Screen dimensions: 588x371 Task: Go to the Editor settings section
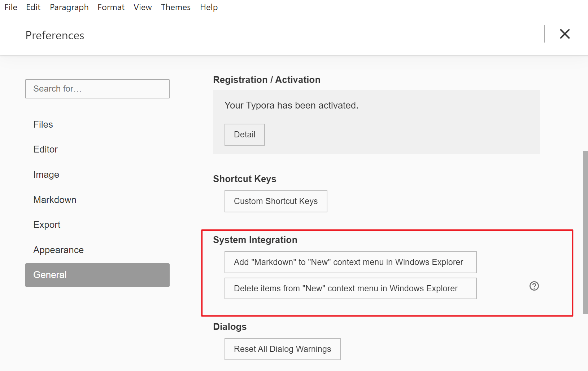tap(45, 149)
